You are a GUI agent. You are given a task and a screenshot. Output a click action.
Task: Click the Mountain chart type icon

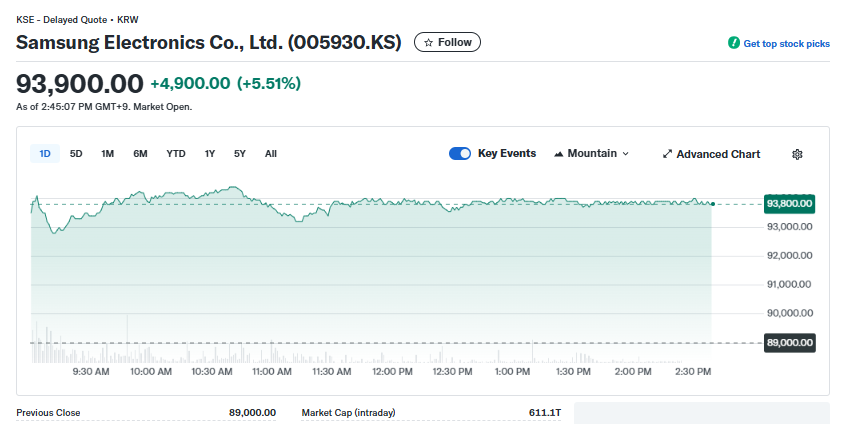[558, 154]
